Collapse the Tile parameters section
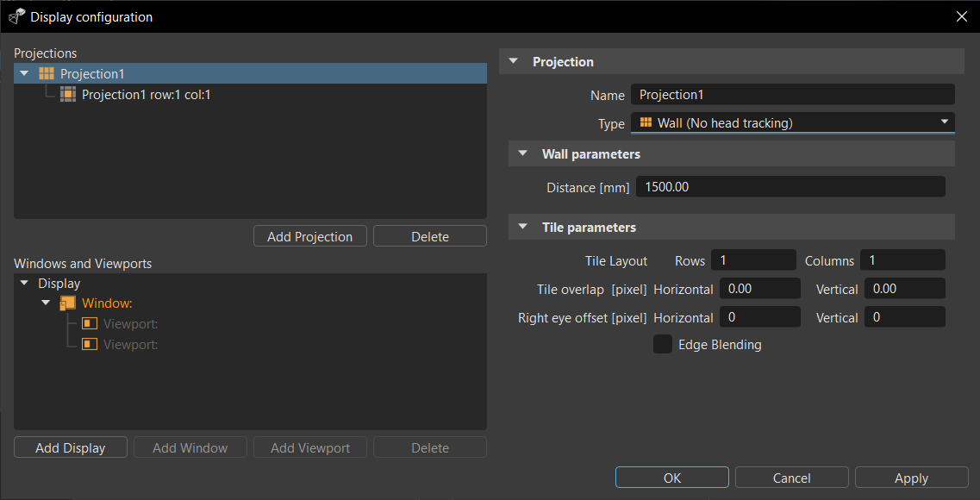 coord(522,227)
